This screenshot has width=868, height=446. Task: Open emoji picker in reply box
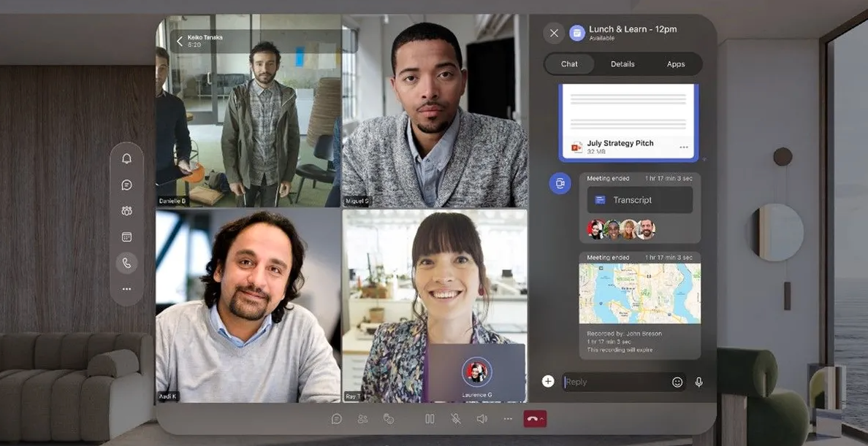coord(677,382)
